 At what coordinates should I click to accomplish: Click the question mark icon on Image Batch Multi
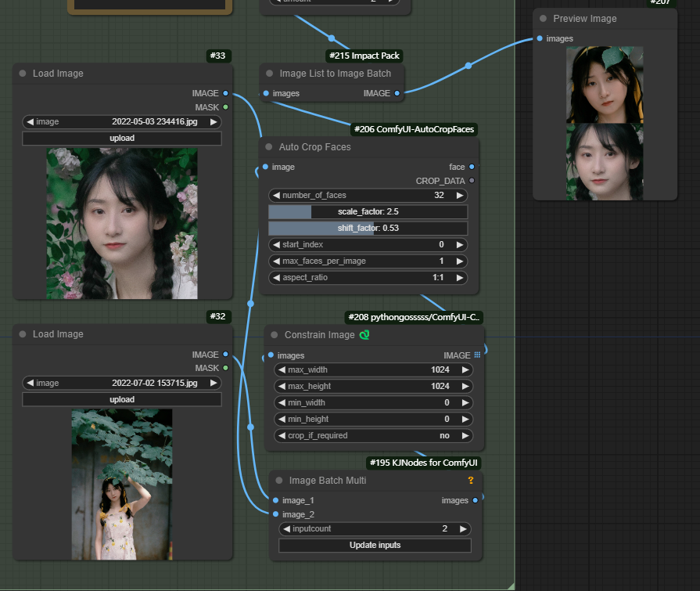tap(471, 481)
